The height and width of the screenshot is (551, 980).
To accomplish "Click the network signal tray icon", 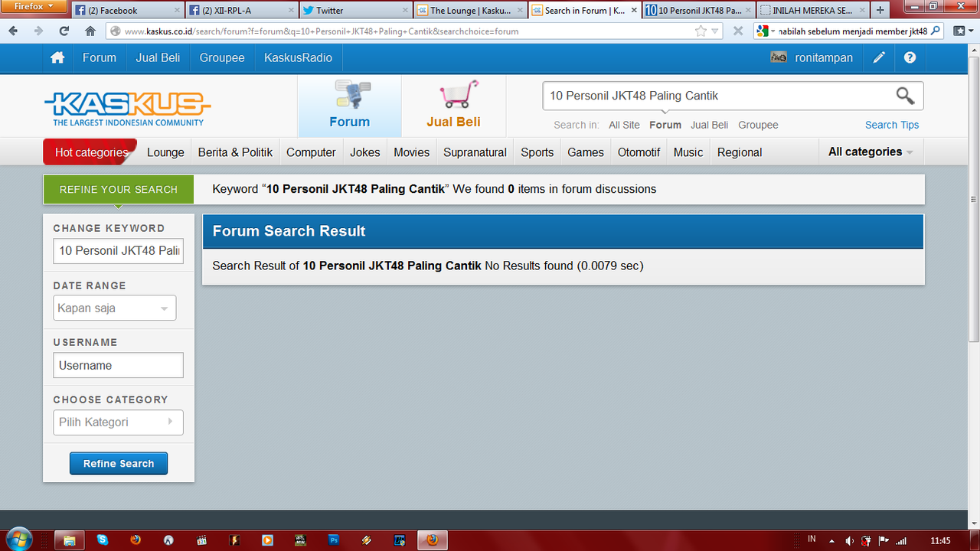I will click(900, 541).
